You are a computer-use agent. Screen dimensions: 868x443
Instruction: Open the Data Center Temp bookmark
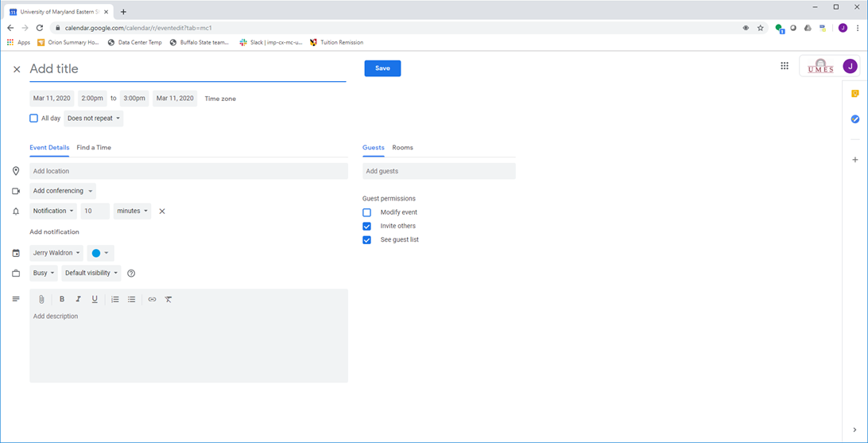pos(135,42)
